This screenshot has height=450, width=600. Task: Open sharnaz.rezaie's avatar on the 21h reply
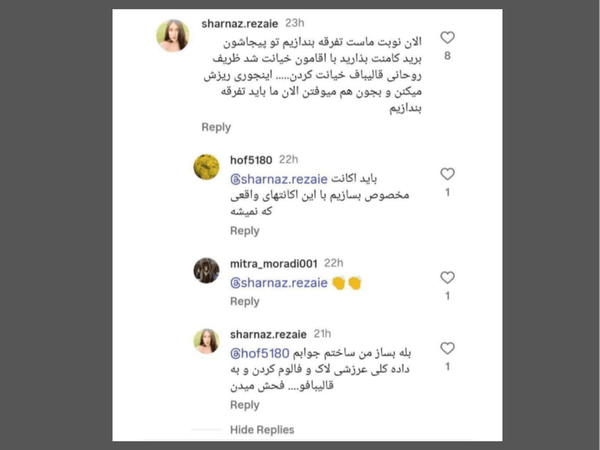click(206, 340)
